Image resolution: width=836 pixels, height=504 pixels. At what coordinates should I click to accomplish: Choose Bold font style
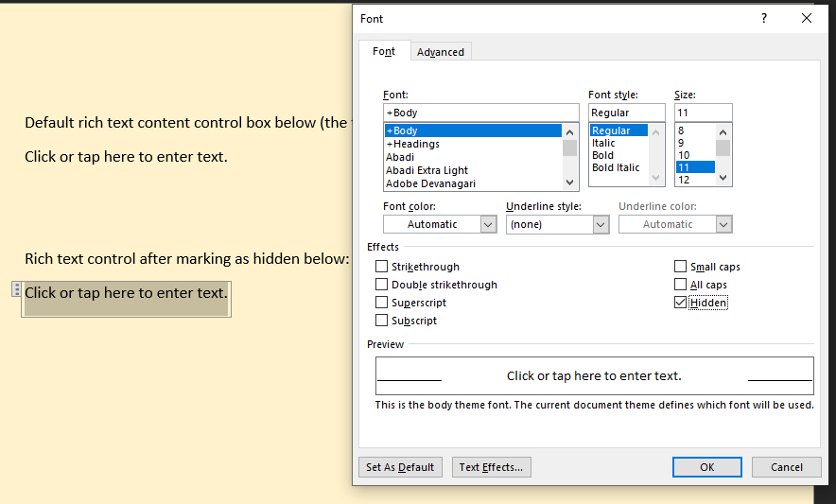pyautogui.click(x=619, y=155)
